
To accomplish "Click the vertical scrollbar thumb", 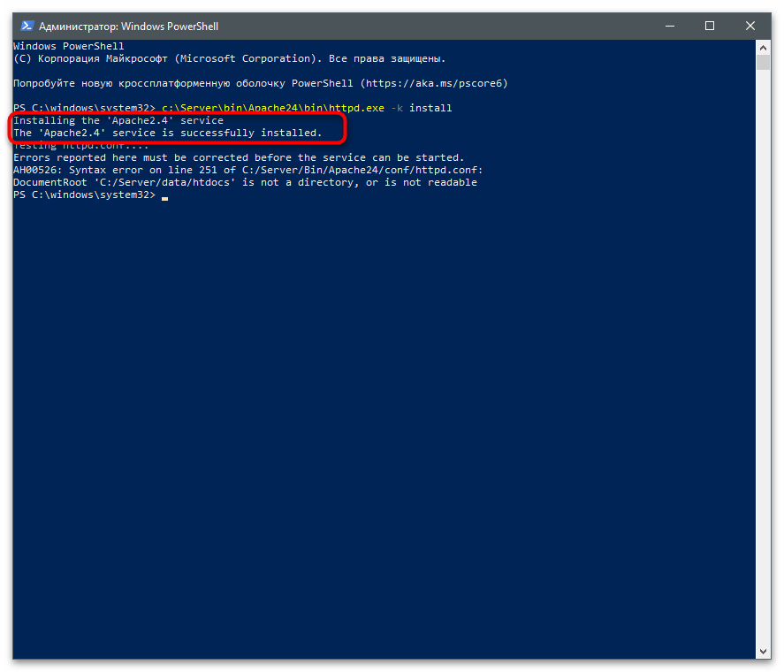I will click(763, 64).
